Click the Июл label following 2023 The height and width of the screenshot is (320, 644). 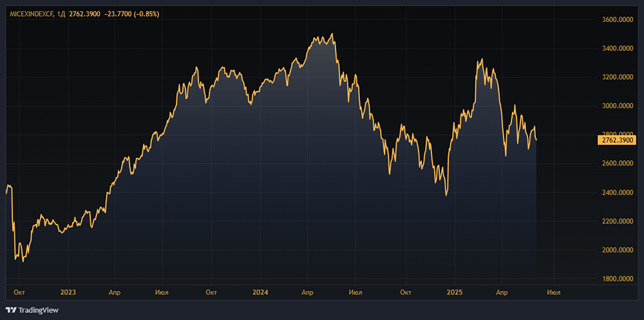(163, 292)
